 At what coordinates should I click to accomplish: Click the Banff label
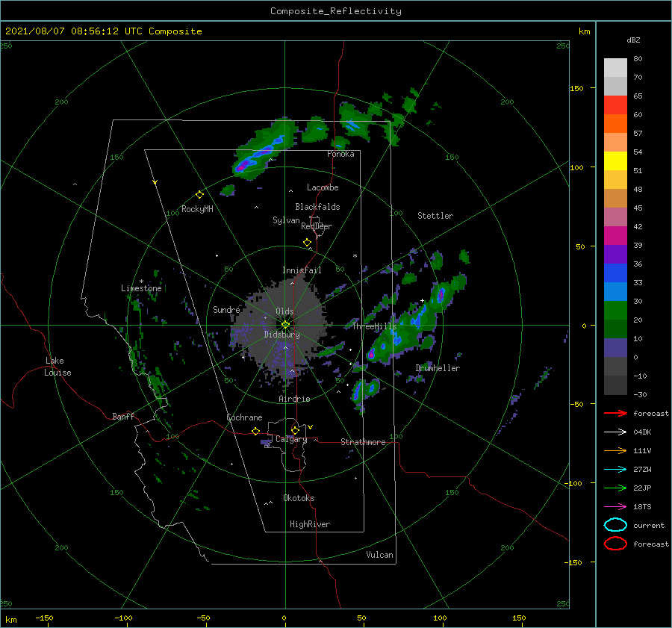tap(123, 416)
